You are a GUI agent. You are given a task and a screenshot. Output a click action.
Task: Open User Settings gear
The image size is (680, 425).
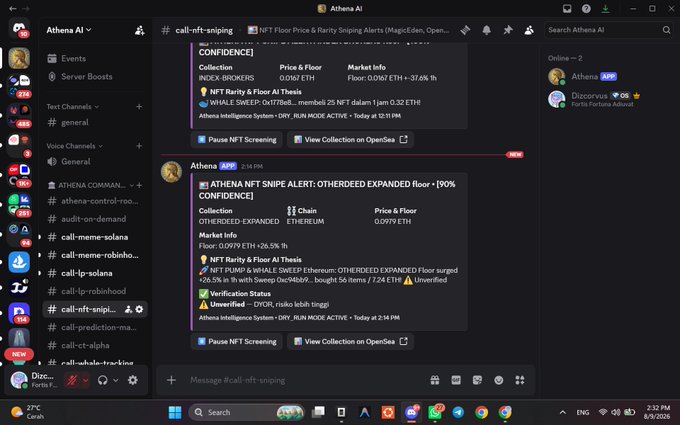point(133,380)
